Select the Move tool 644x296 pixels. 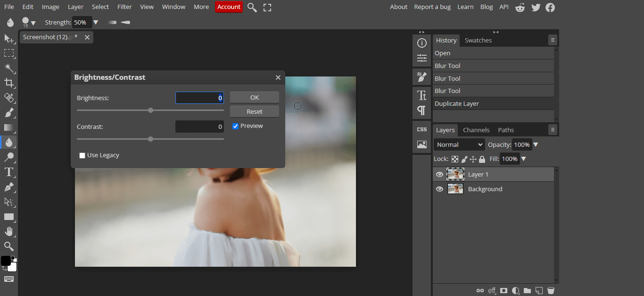(x=9, y=39)
